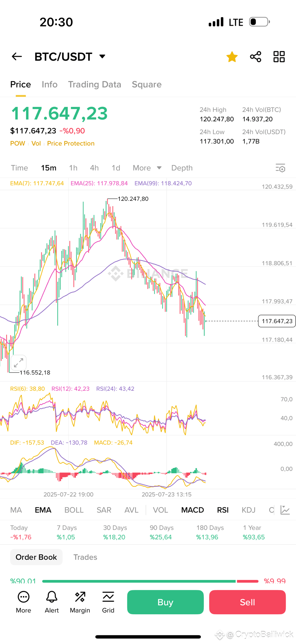Screen dimensions: 296x644
Task: Tap the 7 Days %1,05 performance
Action: tap(66, 532)
